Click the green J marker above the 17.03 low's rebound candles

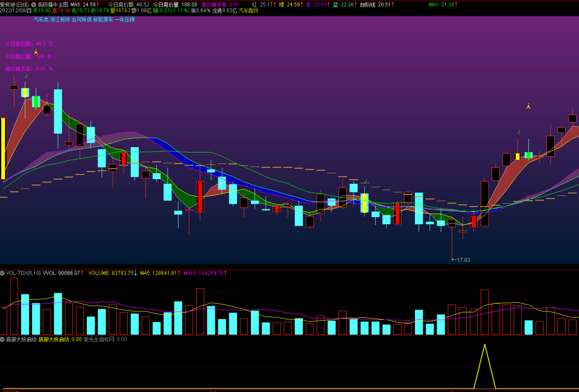tap(519, 132)
